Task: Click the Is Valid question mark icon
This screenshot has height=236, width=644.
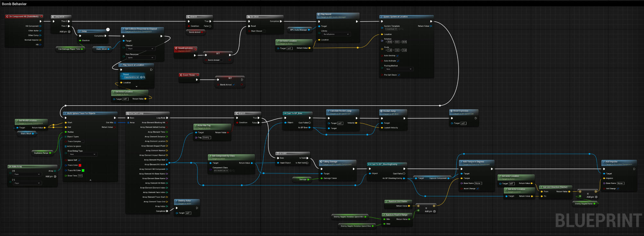Action: coord(278,153)
